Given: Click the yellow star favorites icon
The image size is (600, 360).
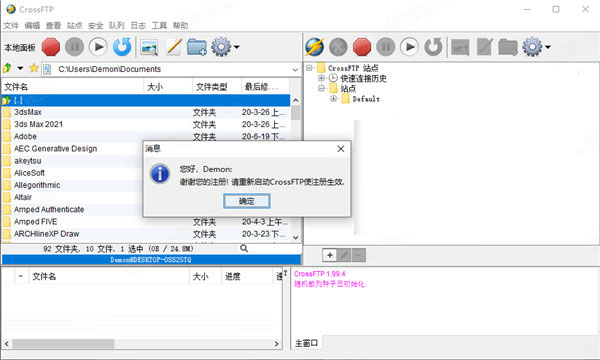Looking at the screenshot, I should (x=34, y=68).
